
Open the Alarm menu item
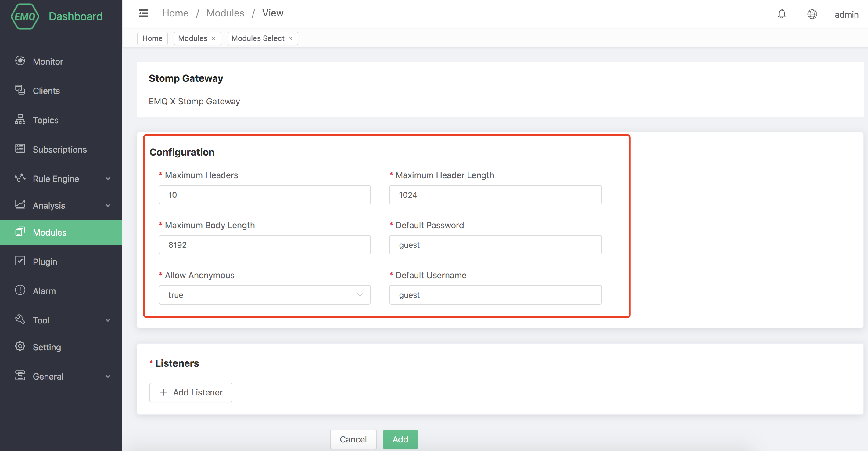click(61, 291)
